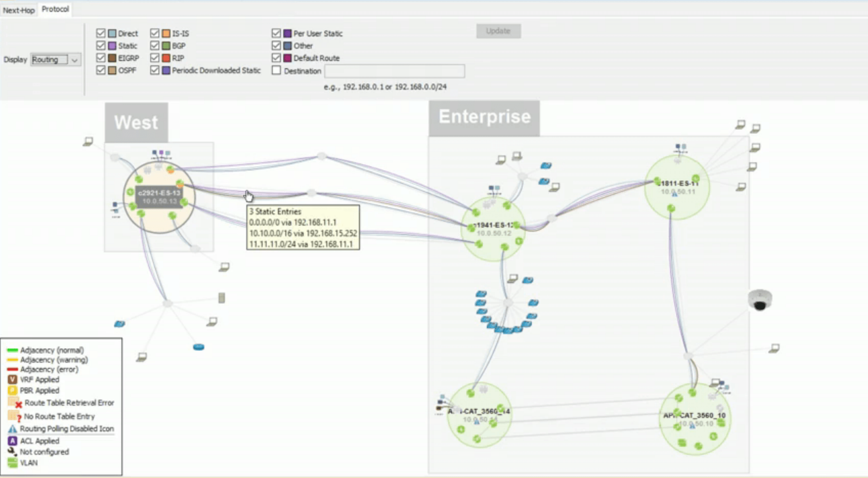Click the hub node of the IP phone cluster
This screenshot has height=478, width=868.
tap(508, 303)
